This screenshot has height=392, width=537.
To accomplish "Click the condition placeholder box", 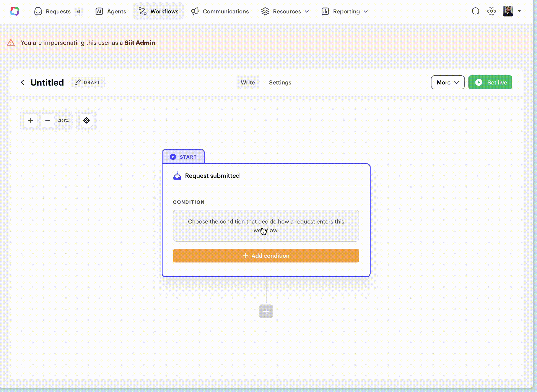I will click(x=266, y=225).
